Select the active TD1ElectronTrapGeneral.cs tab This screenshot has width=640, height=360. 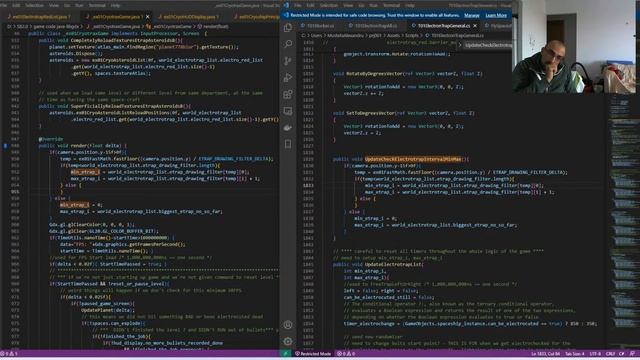click(x=443, y=26)
